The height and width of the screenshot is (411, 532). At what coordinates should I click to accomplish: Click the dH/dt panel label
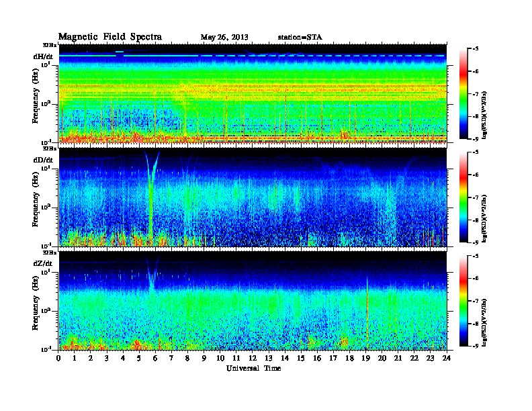[x=43, y=56]
